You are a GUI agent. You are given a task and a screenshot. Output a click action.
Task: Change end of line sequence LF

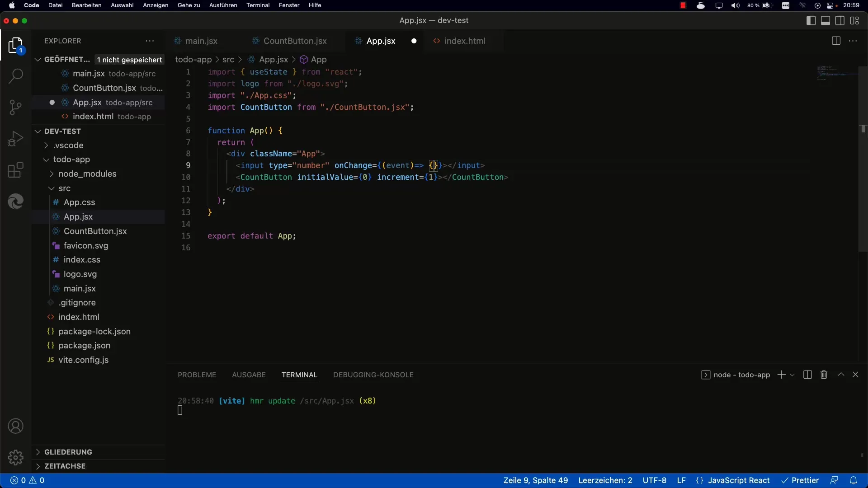pos(681,480)
